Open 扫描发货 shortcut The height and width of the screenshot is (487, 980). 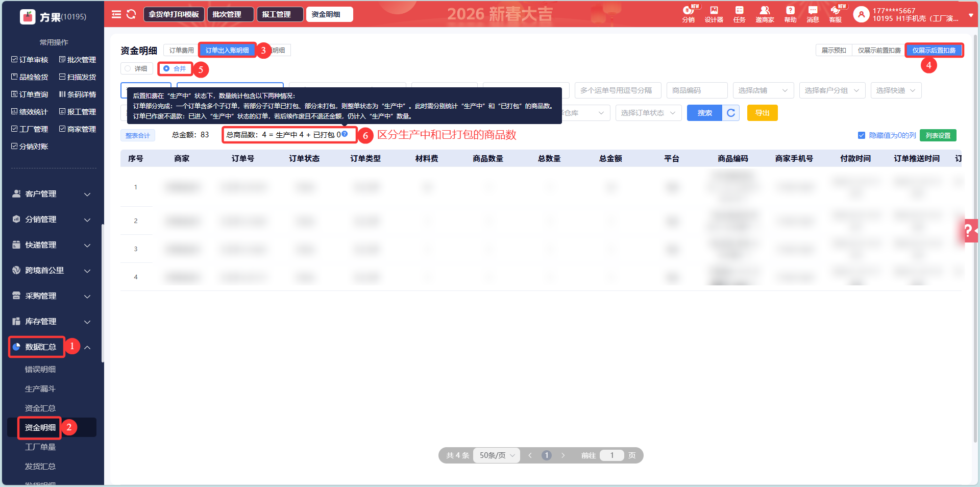[x=78, y=77]
